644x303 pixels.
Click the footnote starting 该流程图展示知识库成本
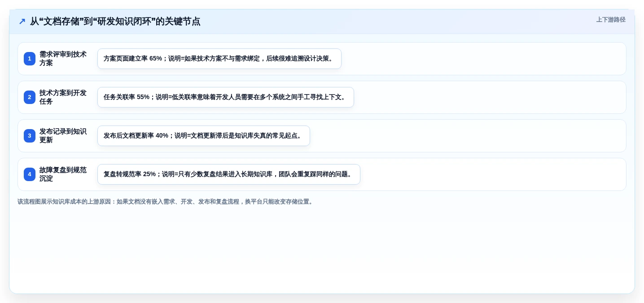[x=166, y=202]
